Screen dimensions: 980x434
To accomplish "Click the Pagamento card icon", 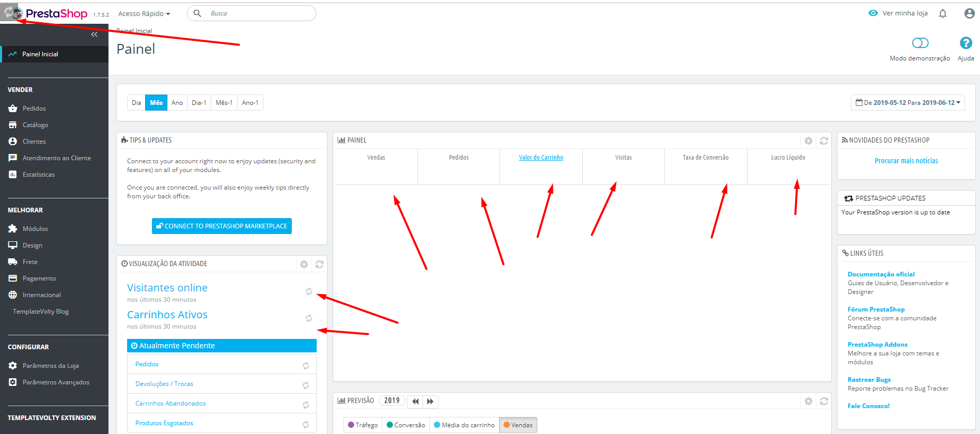I will point(13,278).
